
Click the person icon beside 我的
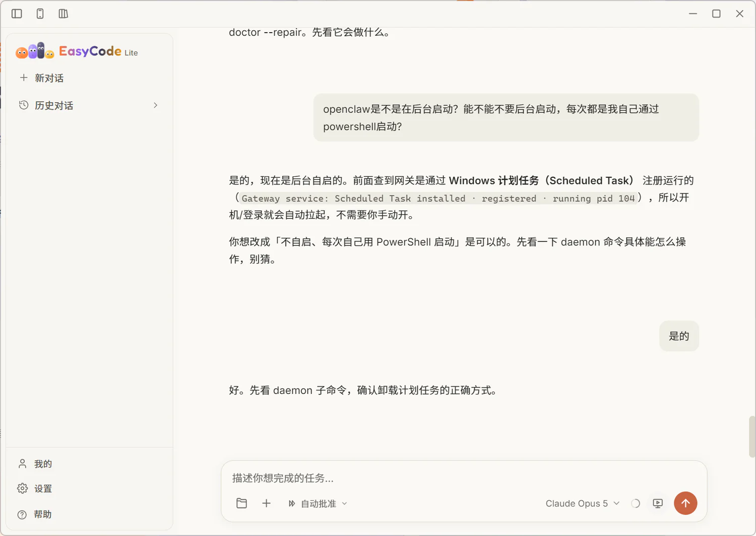[x=22, y=463]
